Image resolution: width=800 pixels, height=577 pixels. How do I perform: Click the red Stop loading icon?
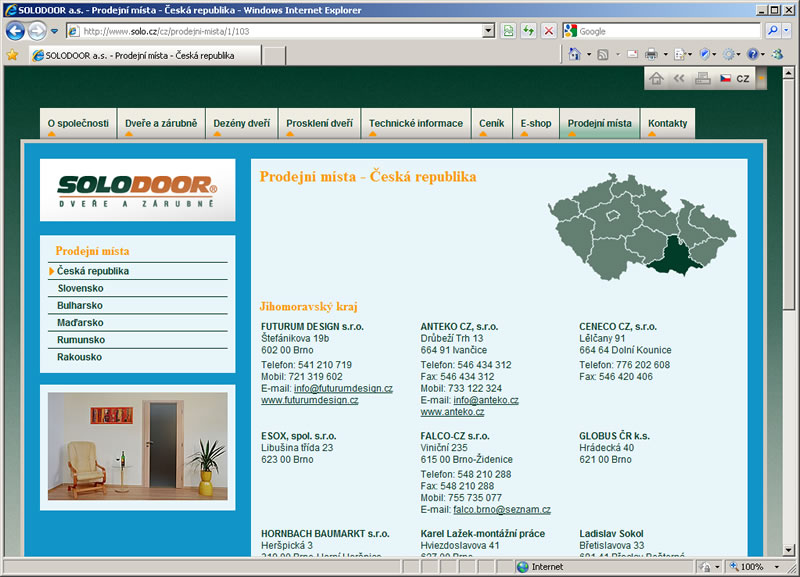pos(548,31)
